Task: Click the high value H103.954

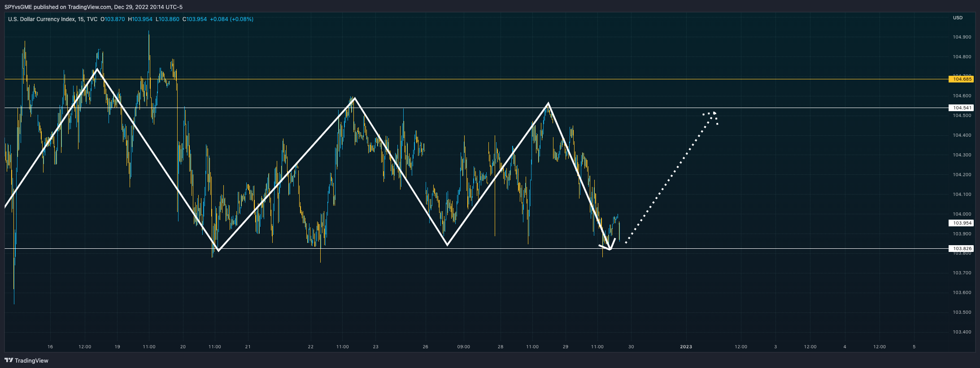Action: coord(140,19)
